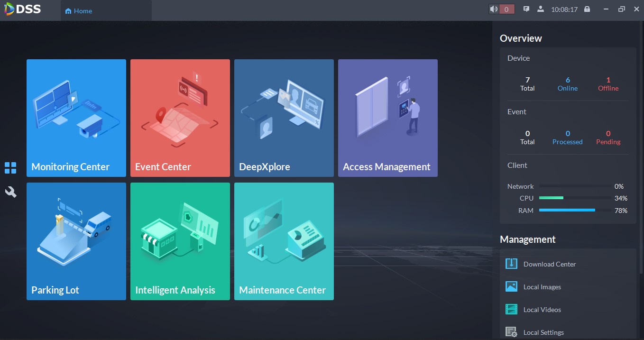View the Pending events count

(x=608, y=137)
